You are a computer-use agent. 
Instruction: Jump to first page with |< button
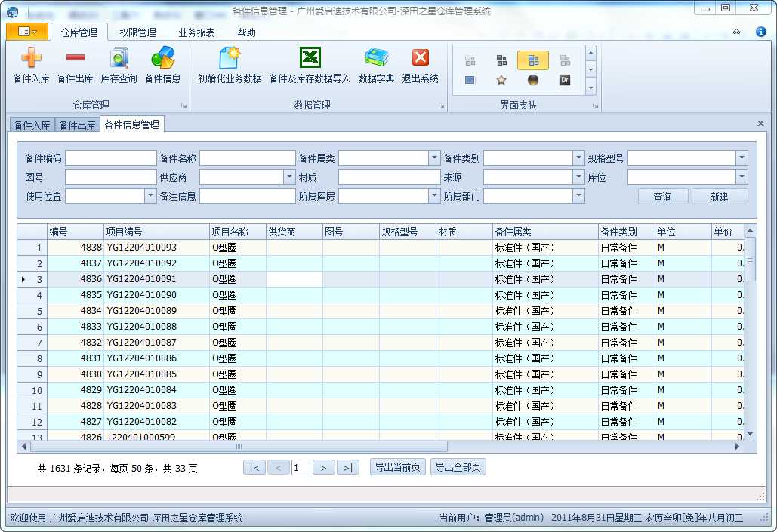[x=254, y=468]
